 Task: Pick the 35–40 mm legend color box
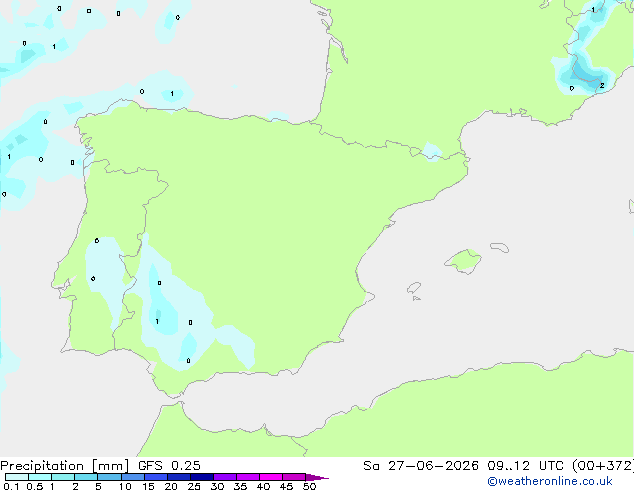coord(248,477)
